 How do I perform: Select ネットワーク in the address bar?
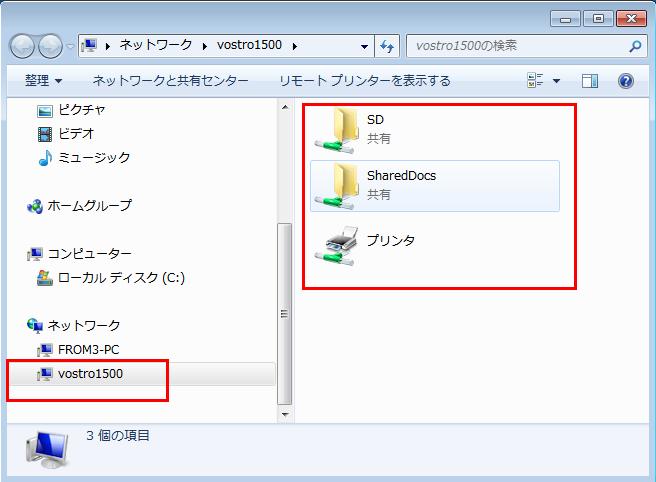point(156,45)
